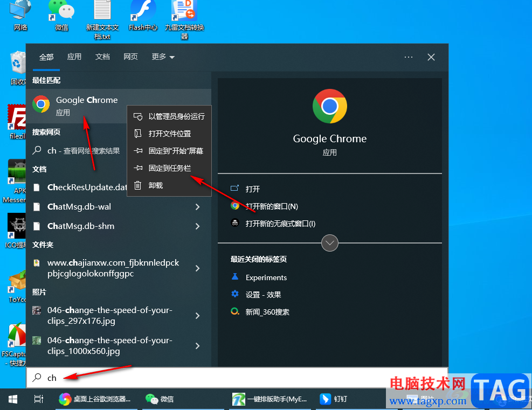Click the magnifier icon in search box

click(37, 378)
